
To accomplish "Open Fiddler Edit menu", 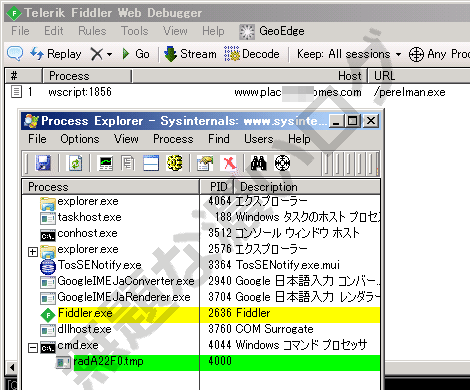I will [x=54, y=31].
